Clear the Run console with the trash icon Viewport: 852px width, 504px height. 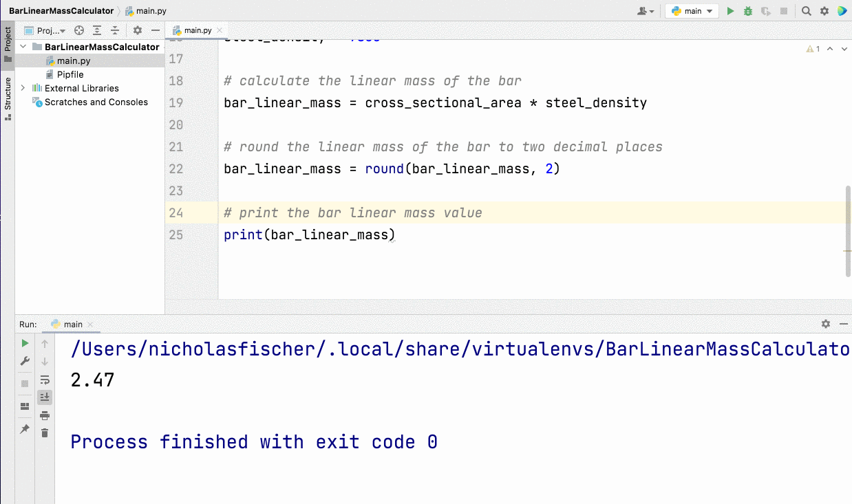tap(45, 432)
